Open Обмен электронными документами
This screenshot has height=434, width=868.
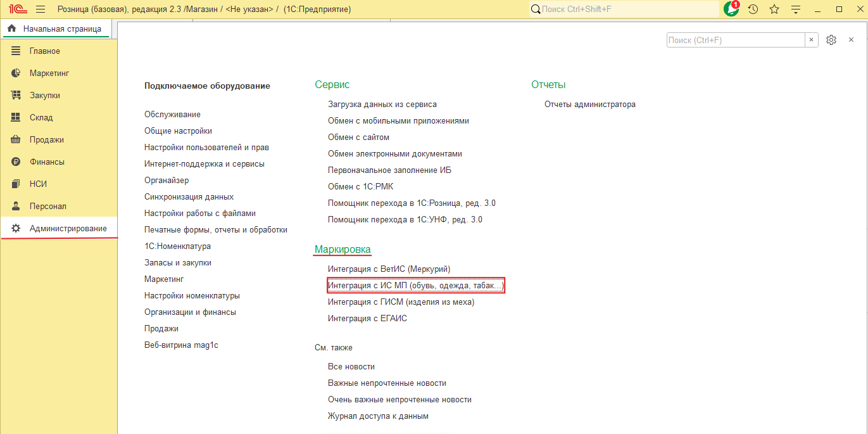coord(395,154)
